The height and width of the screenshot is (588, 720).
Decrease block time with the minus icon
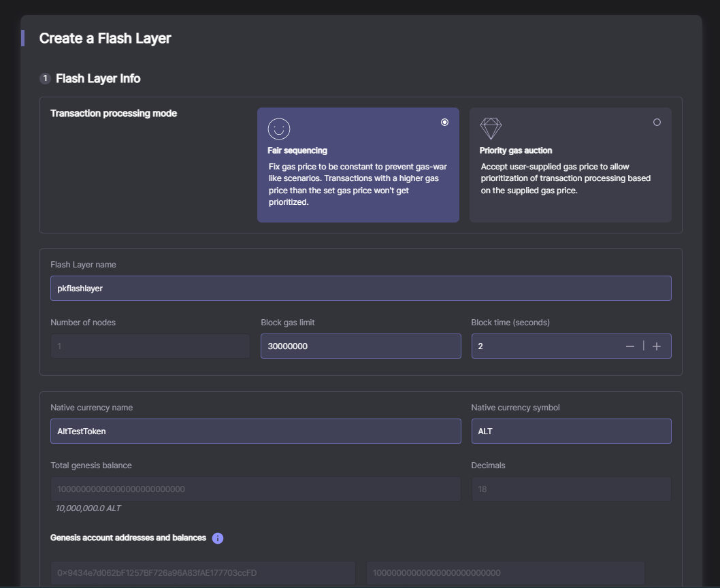[x=630, y=346]
